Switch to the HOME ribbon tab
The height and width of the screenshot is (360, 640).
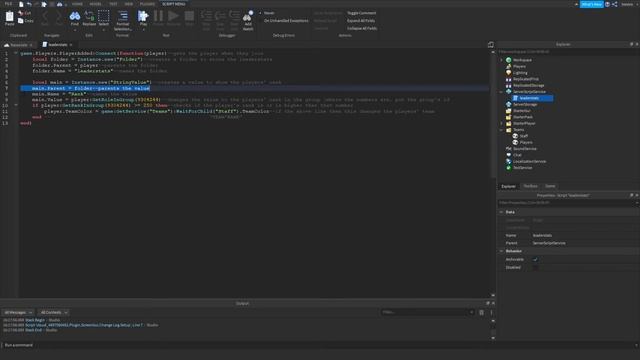click(x=77, y=4)
